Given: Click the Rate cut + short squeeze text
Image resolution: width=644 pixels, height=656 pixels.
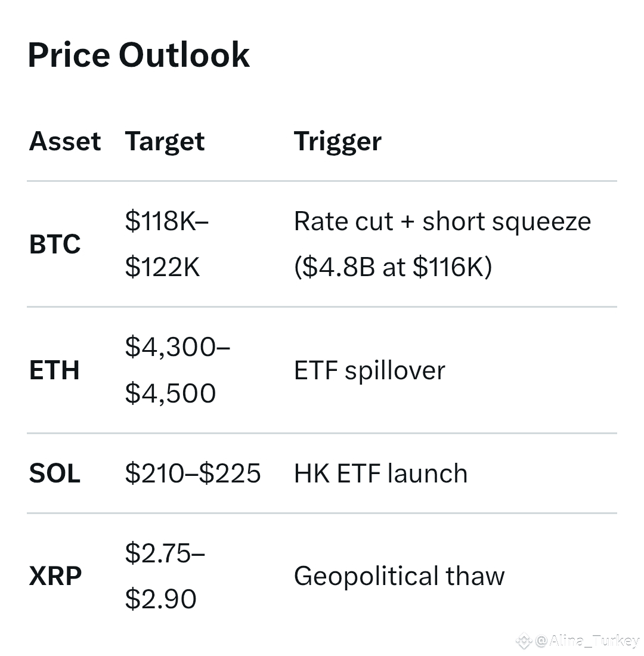Looking at the screenshot, I should point(442,222).
